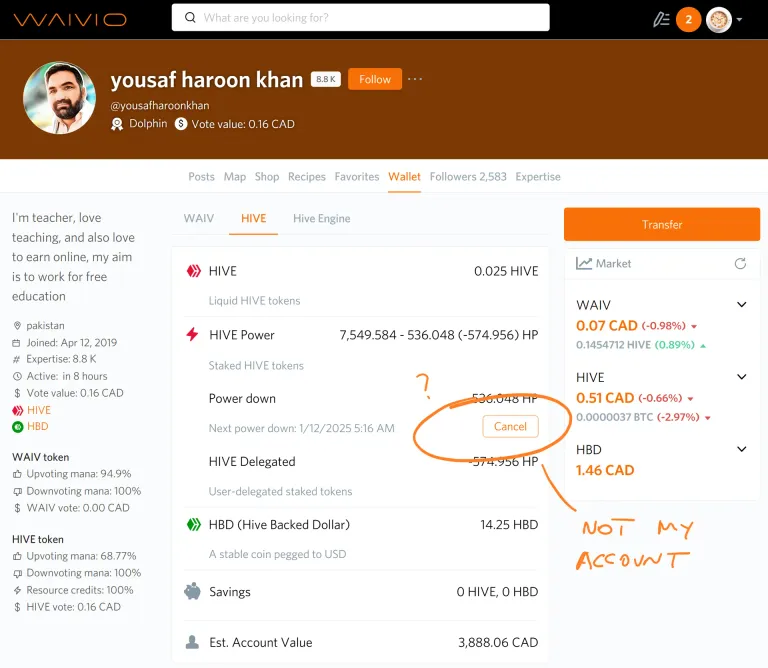768x668 pixels.
Task: Click the 3,888.06 CAD account value
Action: point(498,642)
